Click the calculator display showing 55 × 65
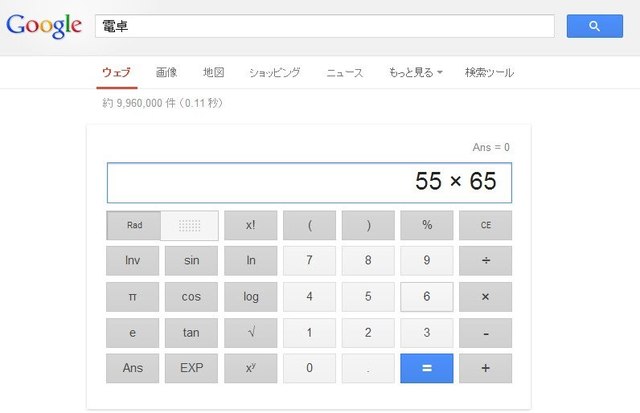The image size is (640, 413). (x=309, y=182)
